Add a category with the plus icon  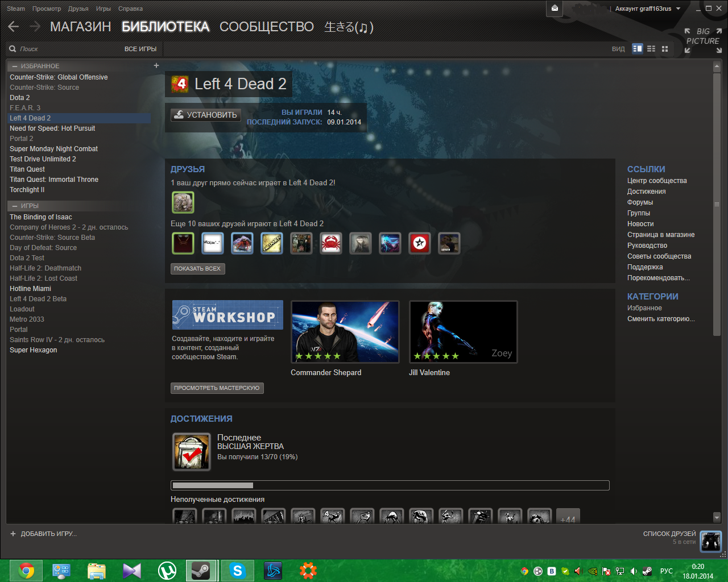click(x=156, y=65)
